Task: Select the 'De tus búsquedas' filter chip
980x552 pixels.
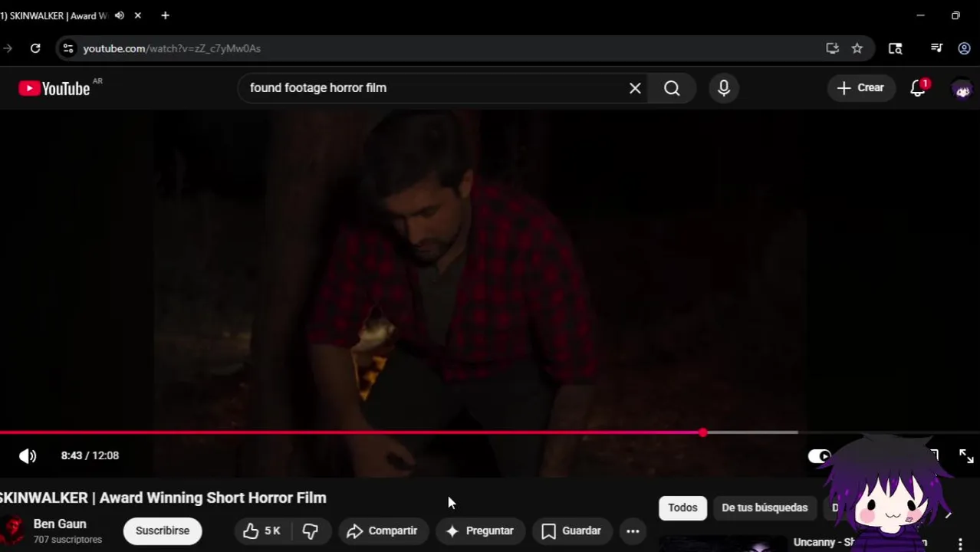Action: (x=765, y=508)
